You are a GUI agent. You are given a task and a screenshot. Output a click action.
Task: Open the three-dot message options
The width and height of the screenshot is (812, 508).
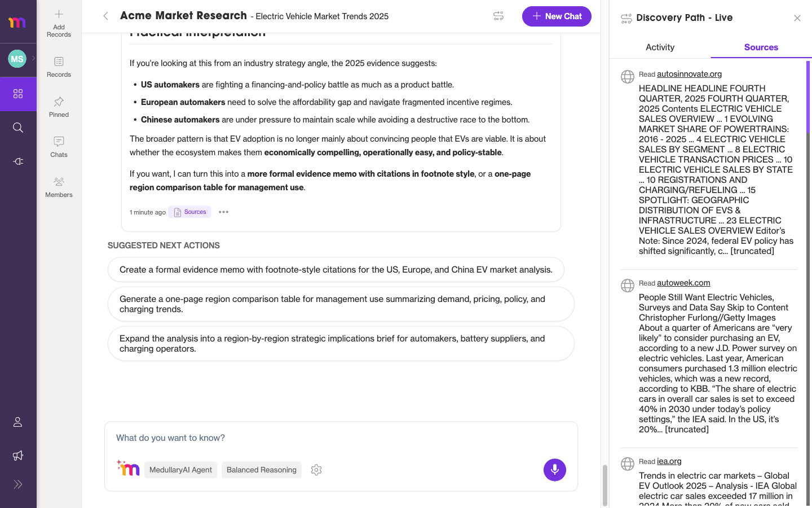point(223,212)
